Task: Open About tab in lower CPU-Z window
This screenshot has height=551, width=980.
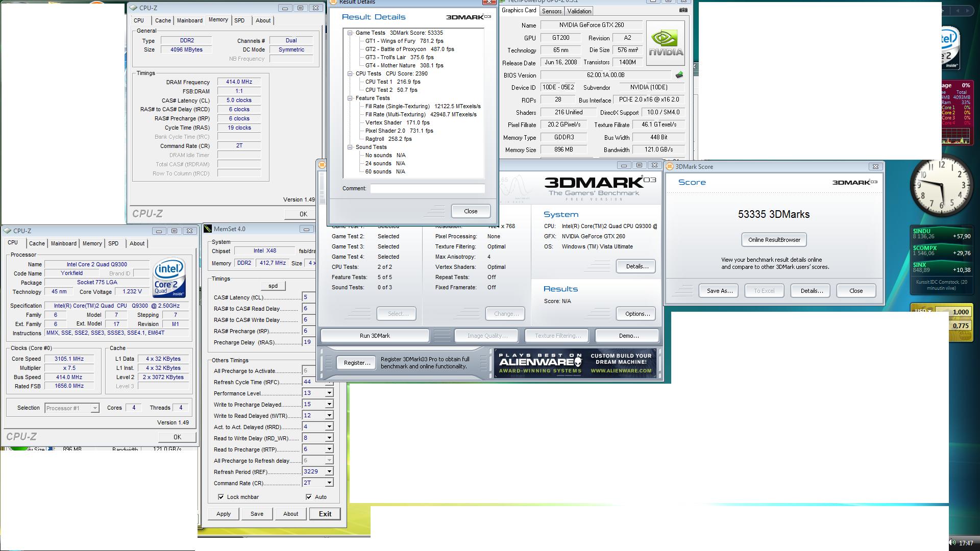Action: (x=137, y=243)
